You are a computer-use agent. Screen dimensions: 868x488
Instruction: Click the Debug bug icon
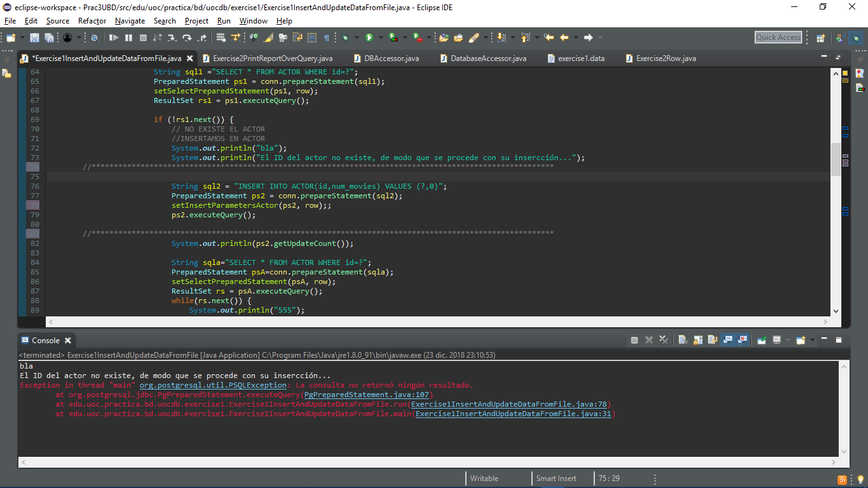(x=346, y=38)
